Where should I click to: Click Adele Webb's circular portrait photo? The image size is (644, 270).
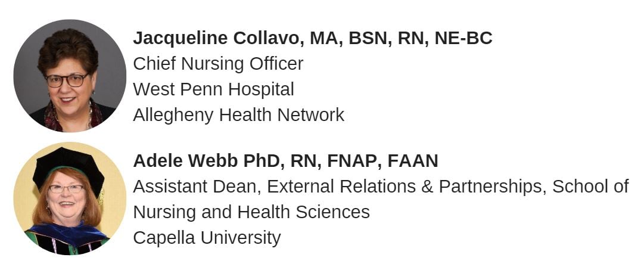point(70,198)
